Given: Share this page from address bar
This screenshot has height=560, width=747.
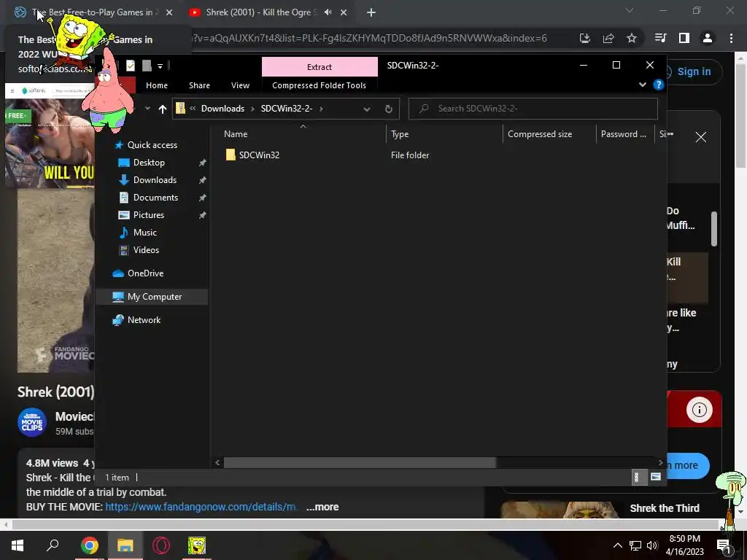Looking at the screenshot, I should point(608,38).
